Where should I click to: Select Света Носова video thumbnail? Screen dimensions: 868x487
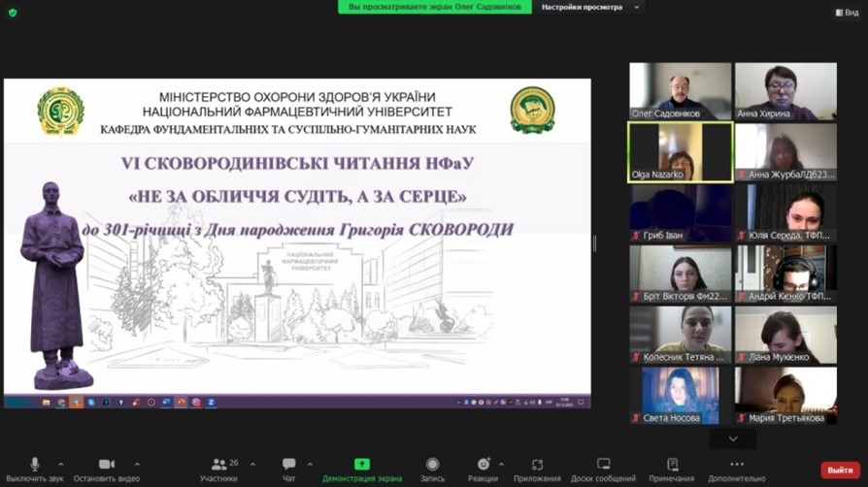681,396
